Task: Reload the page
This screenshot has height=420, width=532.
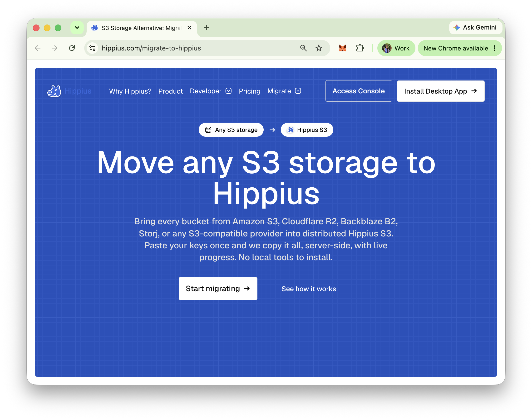Action: 72,48
